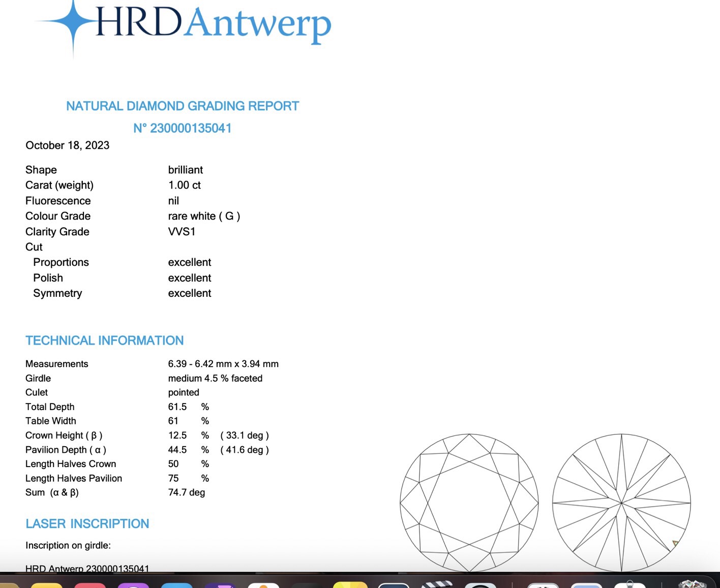Click report number N° 230000135041

[183, 128]
